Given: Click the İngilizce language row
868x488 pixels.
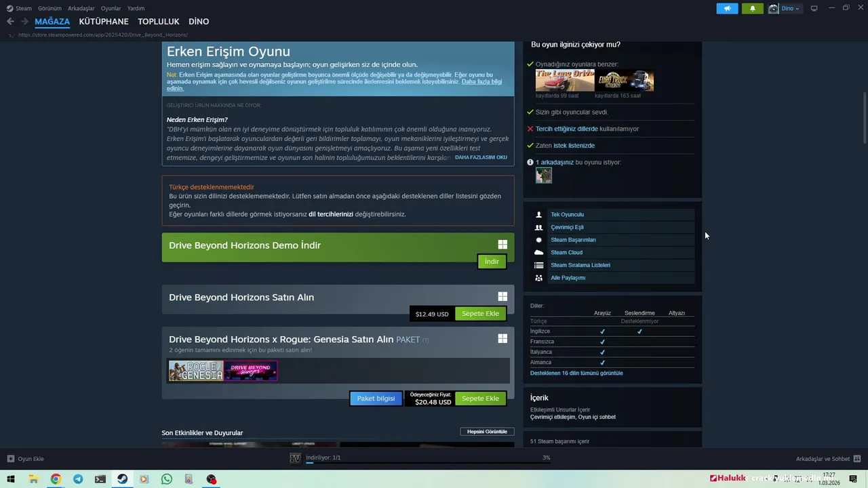Looking at the screenshot, I should [x=612, y=331].
